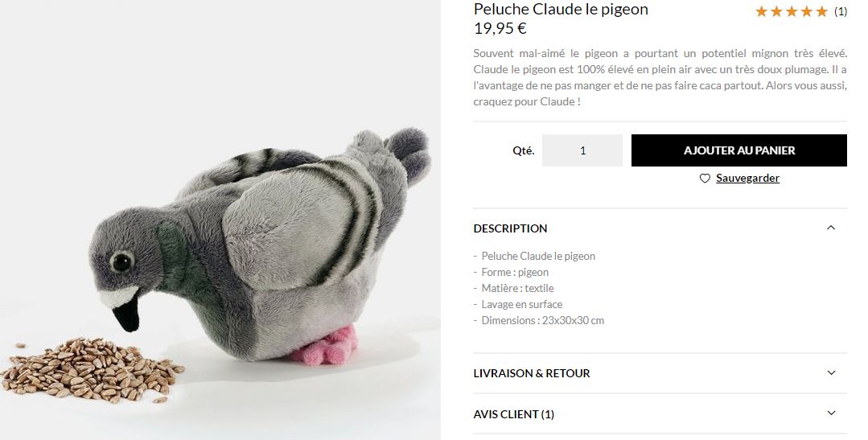Click the heart icon beside Sauvegarder
This screenshot has height=440, width=868.
pyautogui.click(x=705, y=179)
